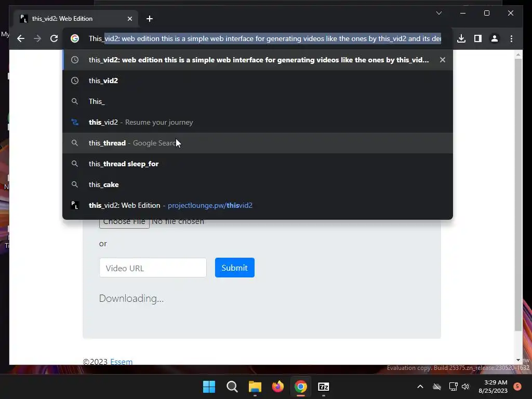This screenshot has width=532, height=399.
Task: Select the 'this_vid2' history suggestion
Action: click(x=258, y=81)
